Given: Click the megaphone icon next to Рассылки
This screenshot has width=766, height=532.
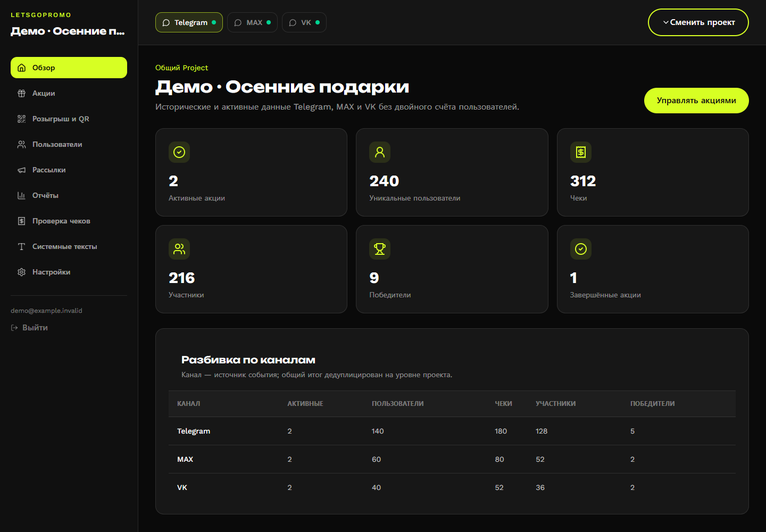Looking at the screenshot, I should (x=21, y=170).
